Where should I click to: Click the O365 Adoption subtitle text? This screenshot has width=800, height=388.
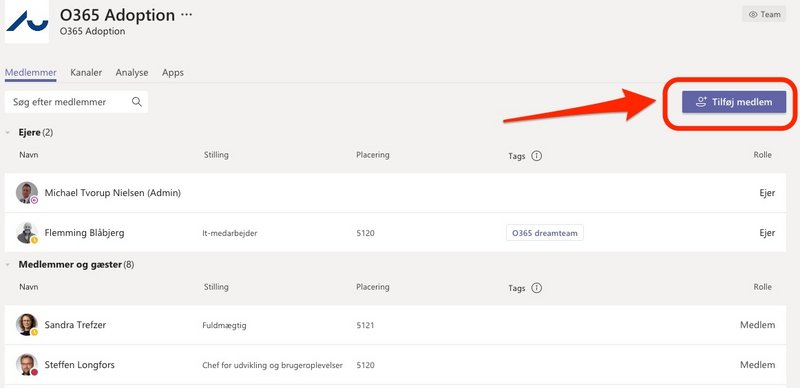pyautogui.click(x=92, y=31)
